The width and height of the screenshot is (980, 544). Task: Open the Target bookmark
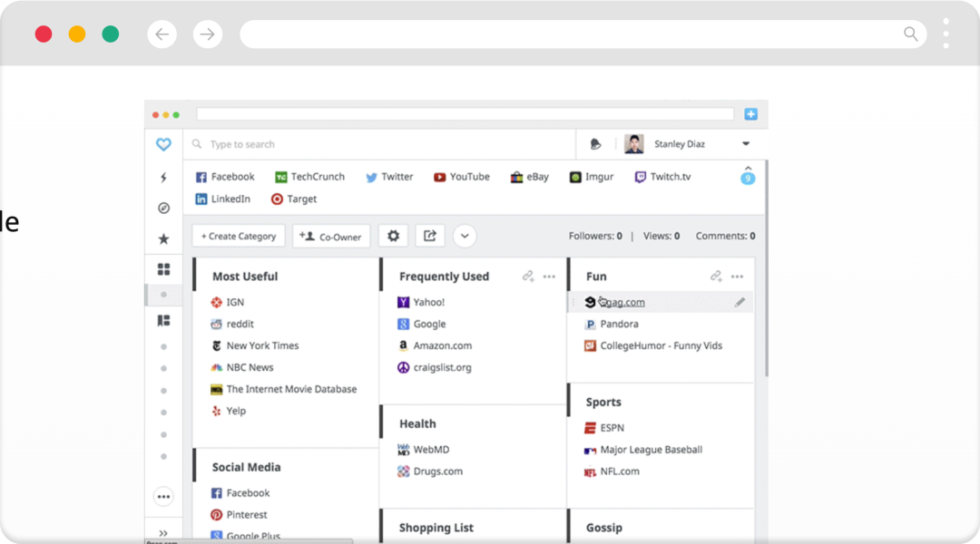294,199
